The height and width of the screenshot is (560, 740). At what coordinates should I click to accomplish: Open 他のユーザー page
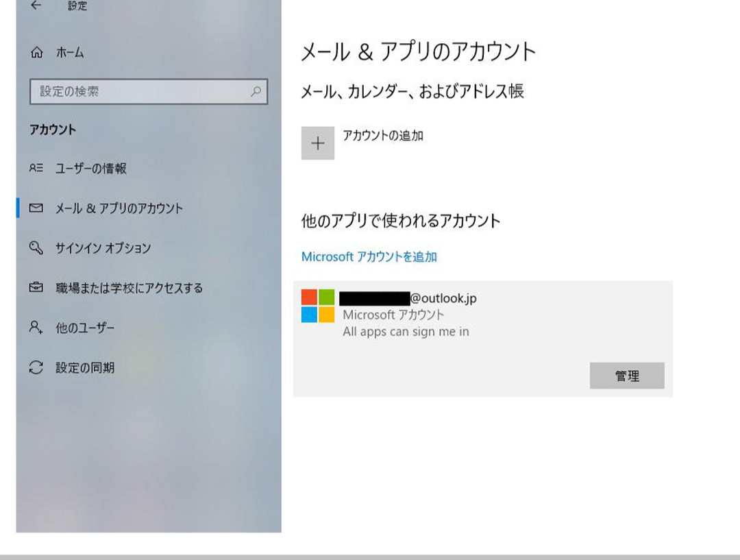(85, 328)
